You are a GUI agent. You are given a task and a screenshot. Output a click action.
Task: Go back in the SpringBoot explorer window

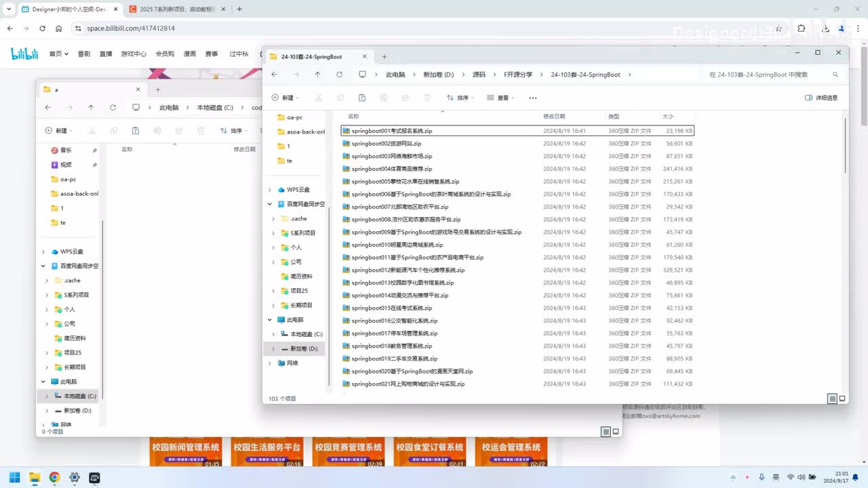tap(275, 75)
